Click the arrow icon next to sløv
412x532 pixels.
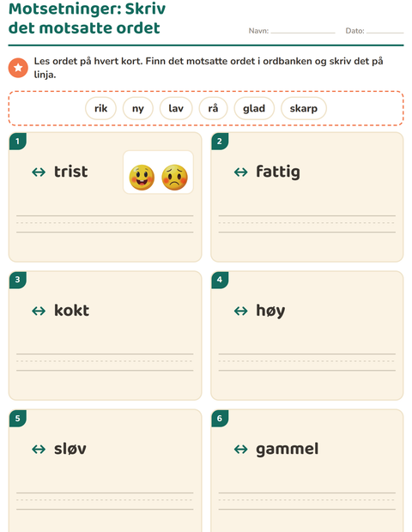coord(39,450)
